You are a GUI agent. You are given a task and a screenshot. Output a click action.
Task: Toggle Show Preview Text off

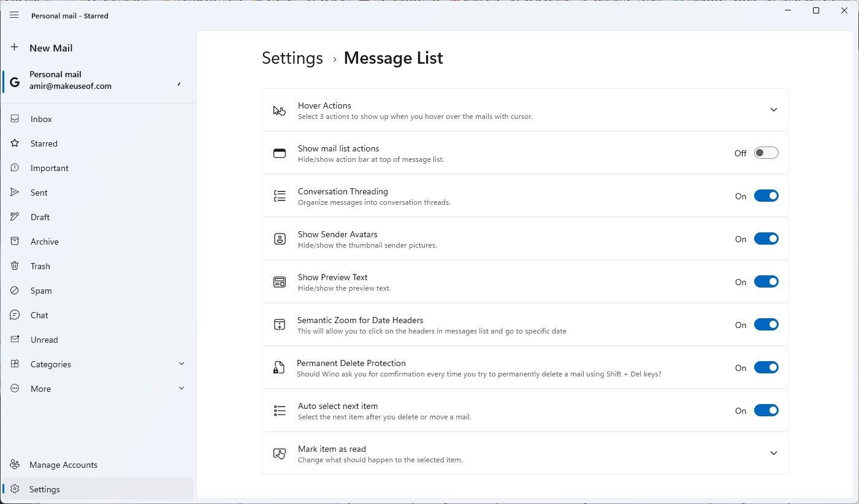[766, 282]
